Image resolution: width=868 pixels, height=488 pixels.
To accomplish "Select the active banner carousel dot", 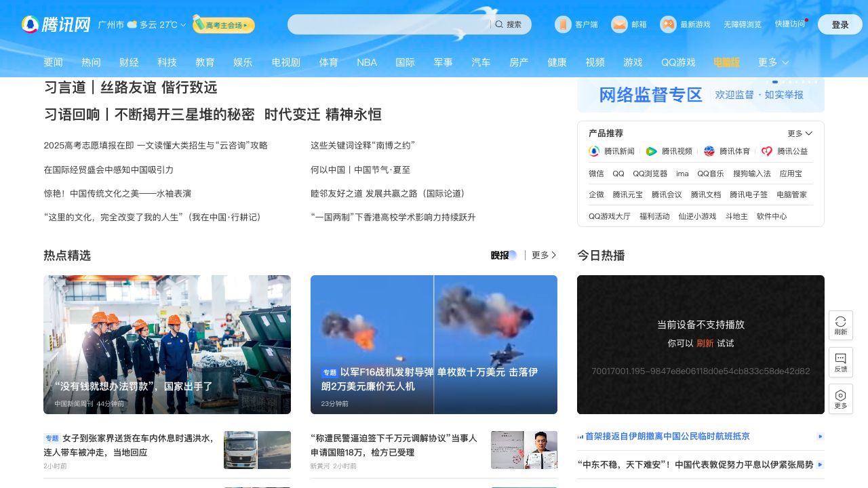I will (775, 82).
